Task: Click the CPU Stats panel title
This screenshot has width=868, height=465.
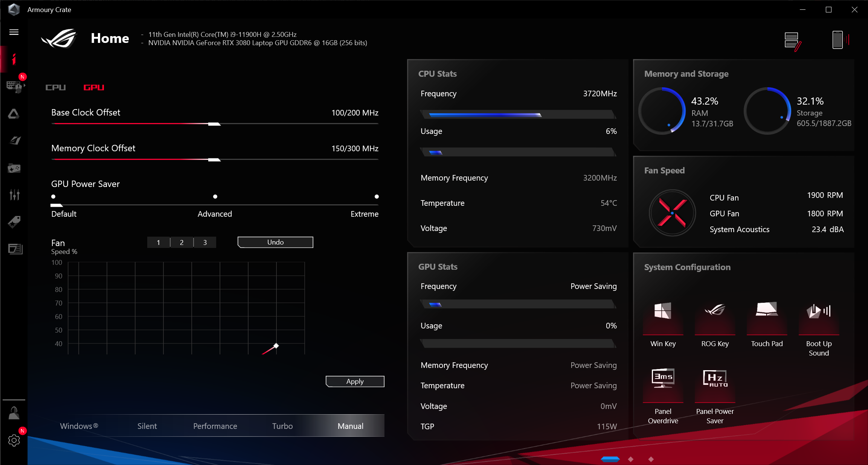Action: pyautogui.click(x=437, y=74)
